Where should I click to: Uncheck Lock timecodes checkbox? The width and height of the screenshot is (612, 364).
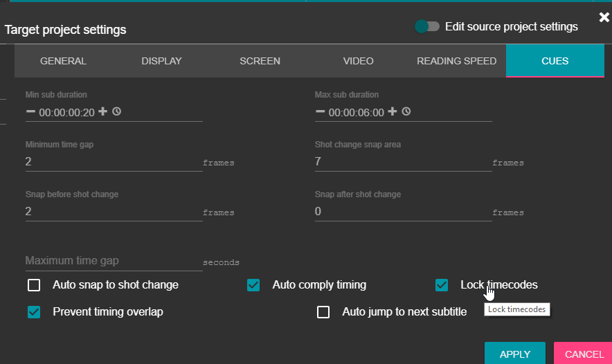tap(442, 285)
